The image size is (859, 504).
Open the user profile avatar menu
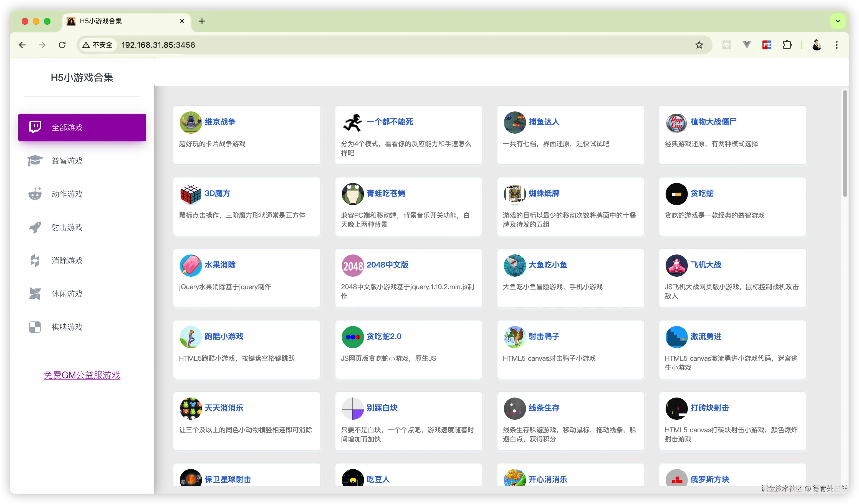[817, 45]
